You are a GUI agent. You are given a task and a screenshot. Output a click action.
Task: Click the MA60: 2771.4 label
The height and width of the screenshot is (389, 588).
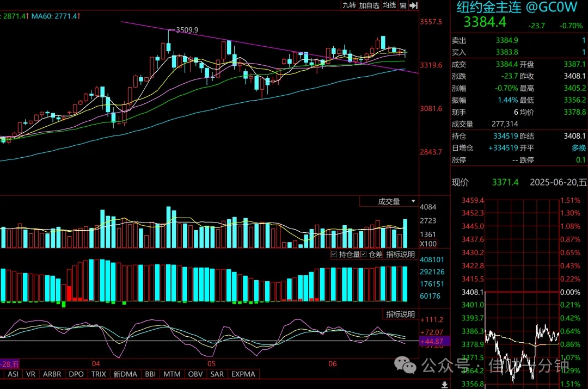click(x=55, y=16)
